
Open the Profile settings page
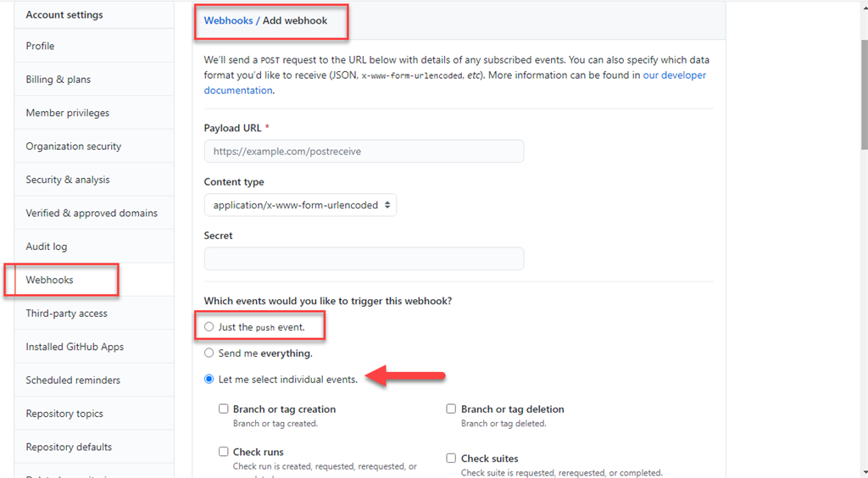click(40, 46)
